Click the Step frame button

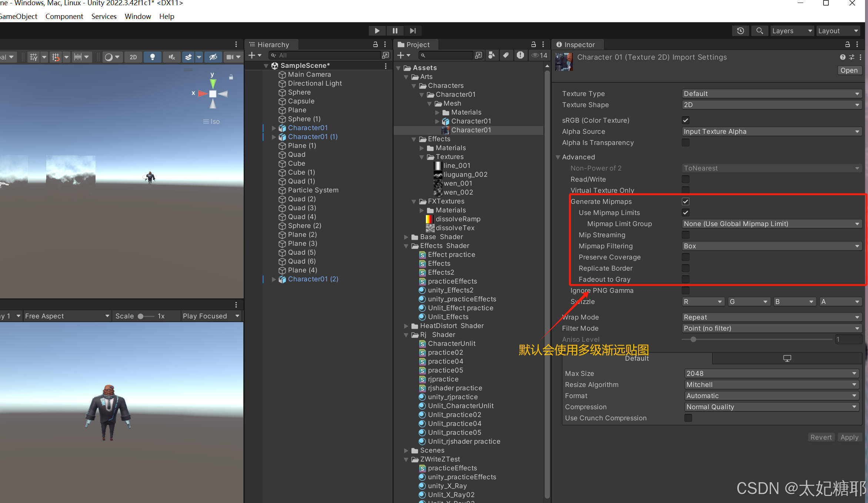(x=413, y=31)
